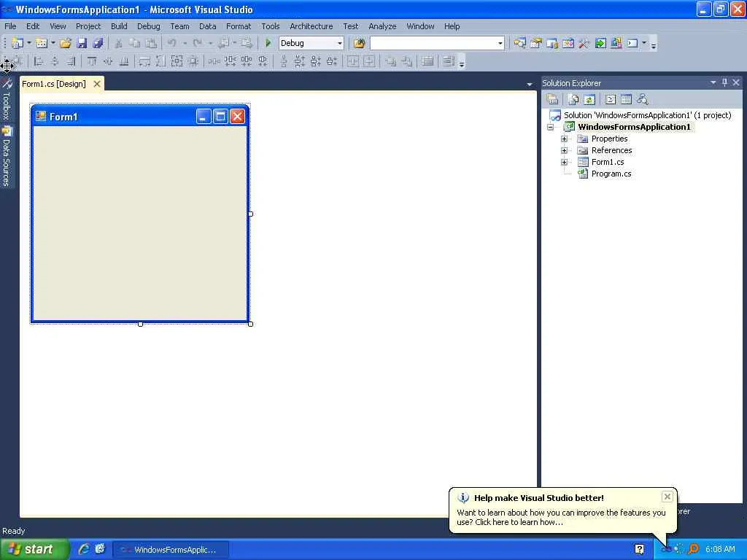747x560 pixels.
Task: Open the Build menu
Action: (x=119, y=26)
